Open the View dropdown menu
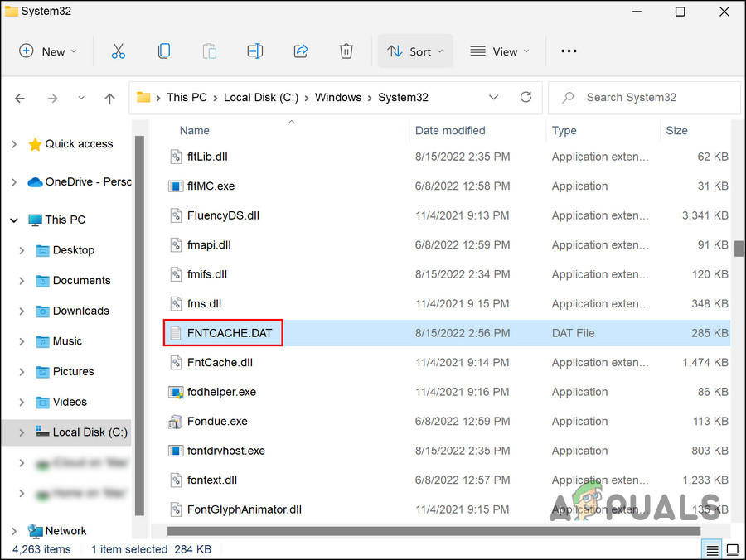 point(500,51)
